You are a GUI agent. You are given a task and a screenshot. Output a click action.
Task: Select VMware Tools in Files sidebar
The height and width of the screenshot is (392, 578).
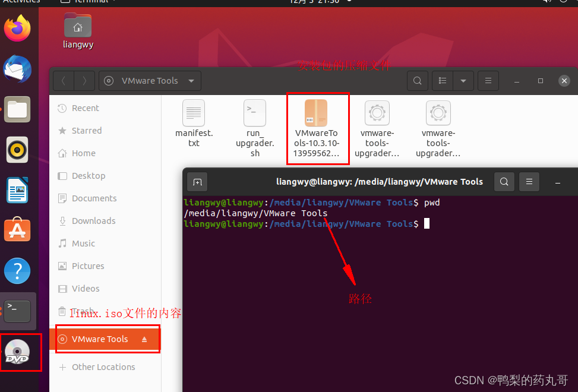(105, 339)
